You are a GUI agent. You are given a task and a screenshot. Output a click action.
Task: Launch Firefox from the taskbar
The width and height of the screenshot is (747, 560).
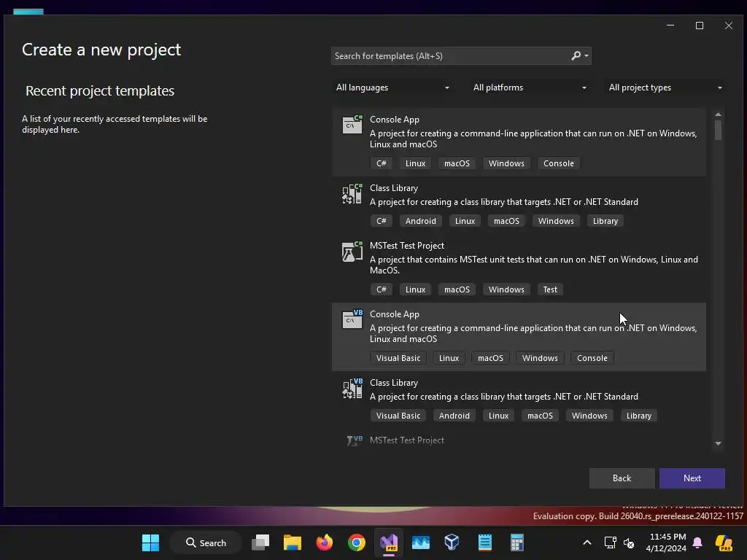coord(325,542)
